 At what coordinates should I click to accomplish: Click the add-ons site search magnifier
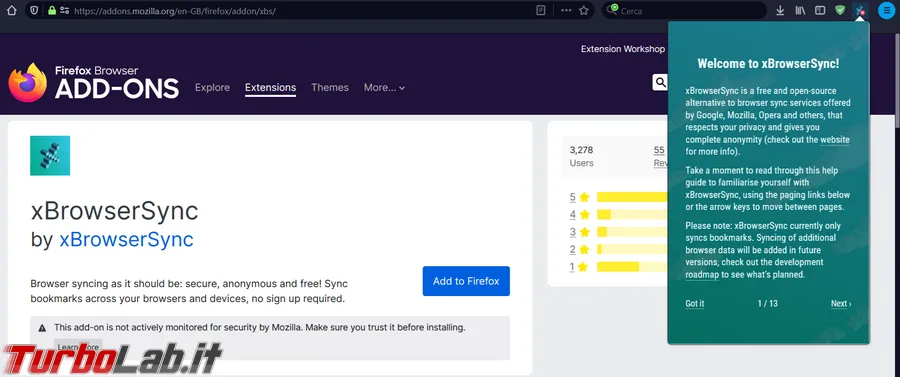[660, 83]
